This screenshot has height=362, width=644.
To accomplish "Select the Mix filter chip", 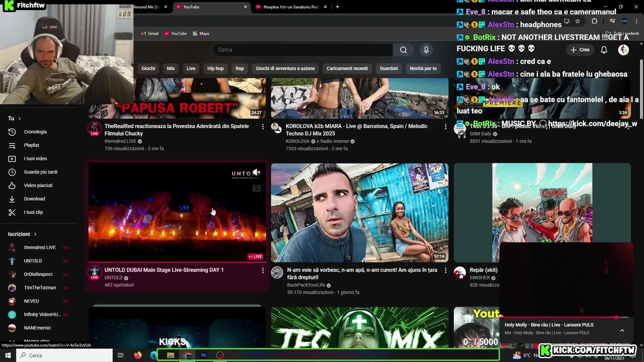I will (x=171, y=68).
